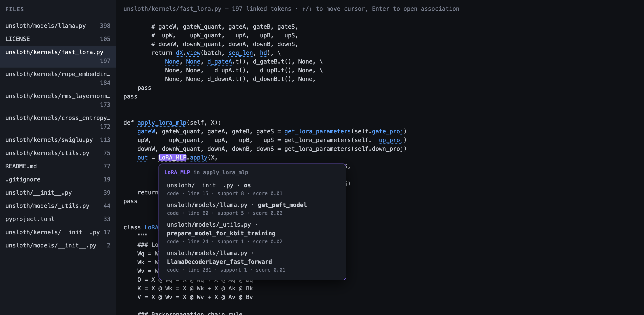Click highlighted LoRA_MLP token
644x315 pixels.
click(x=172, y=158)
